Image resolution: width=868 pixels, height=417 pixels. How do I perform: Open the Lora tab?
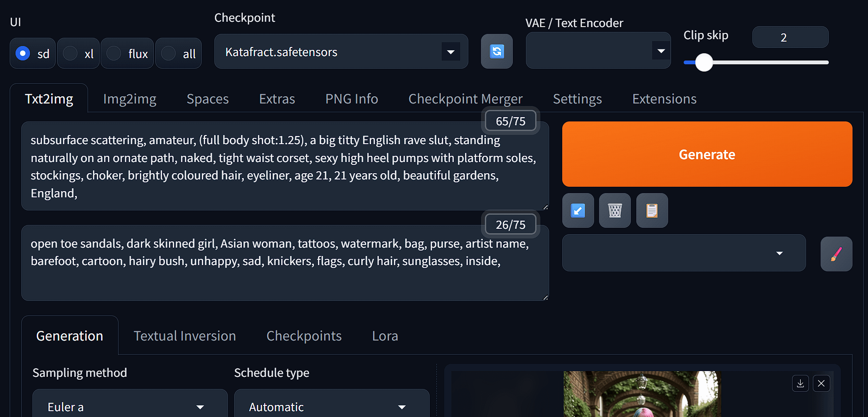point(385,336)
